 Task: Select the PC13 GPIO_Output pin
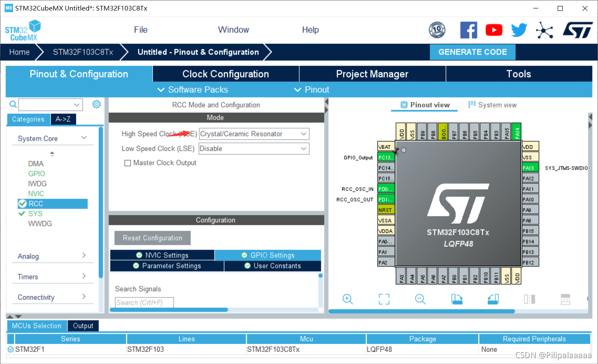[386, 157]
